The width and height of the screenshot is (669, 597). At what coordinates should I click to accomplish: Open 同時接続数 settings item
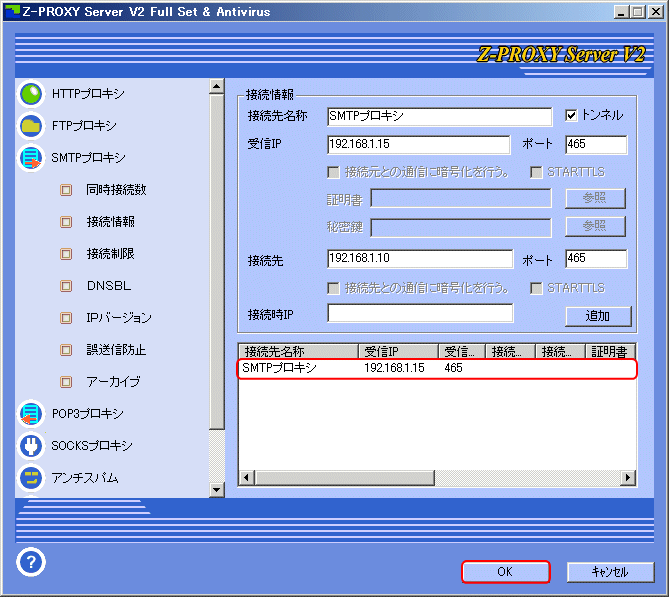[x=116, y=189]
